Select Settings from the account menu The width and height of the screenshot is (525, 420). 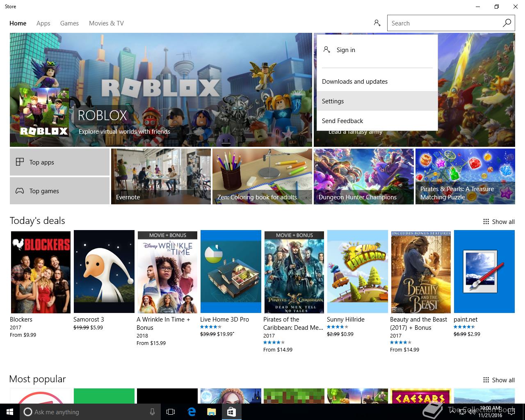377,101
